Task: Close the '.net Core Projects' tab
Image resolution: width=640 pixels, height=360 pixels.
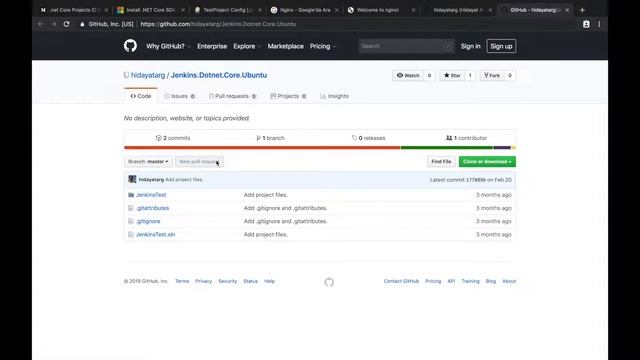Action: click(106, 10)
